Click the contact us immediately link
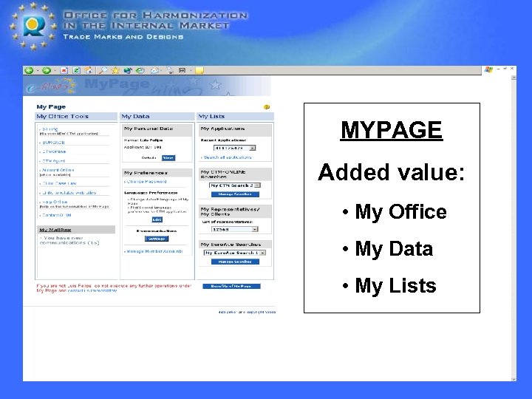The height and width of the screenshot is (399, 532). [x=92, y=291]
